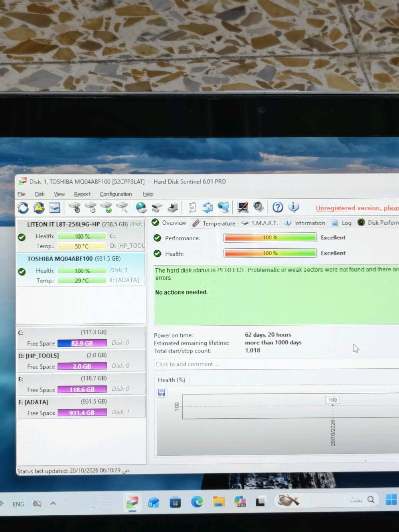Image resolution: width=399 pixels, height=532 pixels.
Task: Open the View menu
Action: pyautogui.click(x=59, y=194)
